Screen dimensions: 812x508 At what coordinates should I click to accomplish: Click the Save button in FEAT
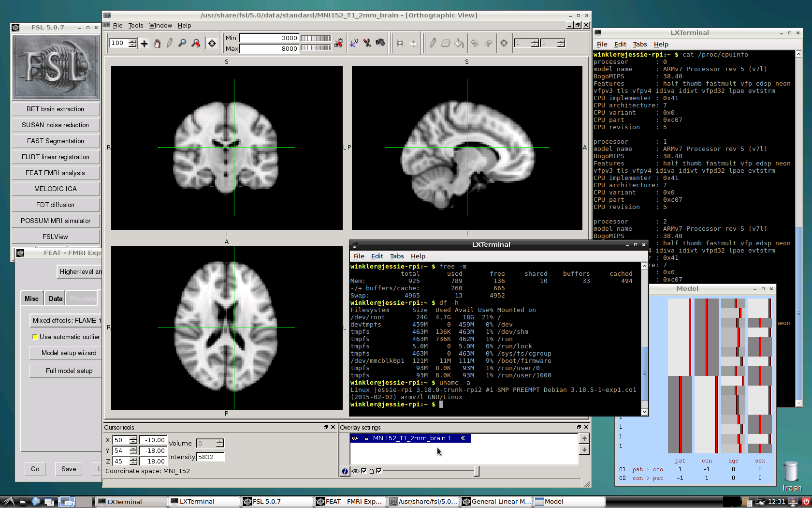69,469
